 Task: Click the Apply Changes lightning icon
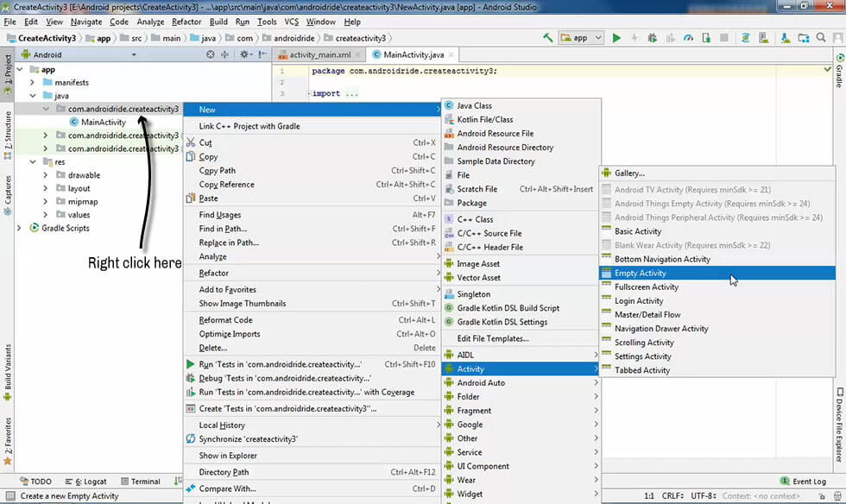point(634,38)
